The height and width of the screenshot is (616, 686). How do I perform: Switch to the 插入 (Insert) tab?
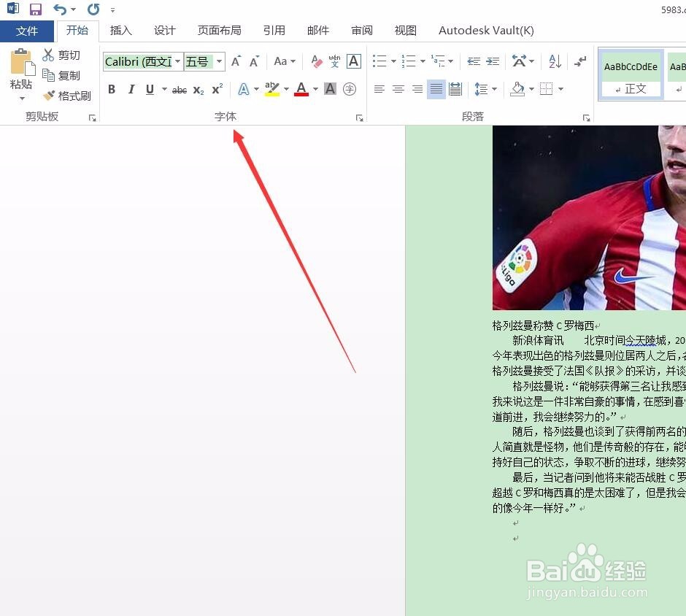point(120,31)
